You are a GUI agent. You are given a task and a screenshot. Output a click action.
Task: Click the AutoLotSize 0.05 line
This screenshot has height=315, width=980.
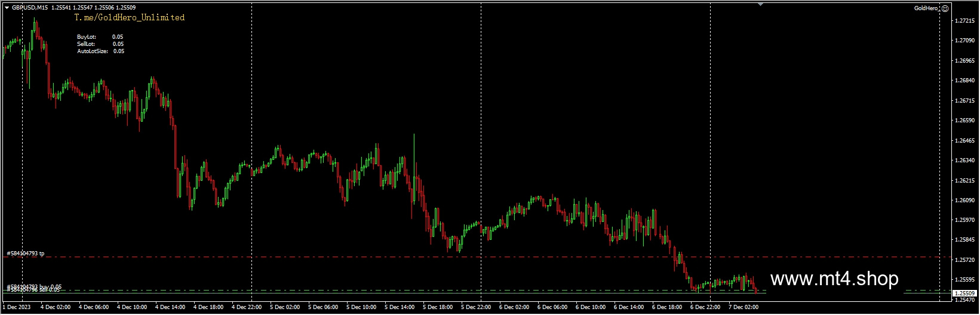[101, 51]
